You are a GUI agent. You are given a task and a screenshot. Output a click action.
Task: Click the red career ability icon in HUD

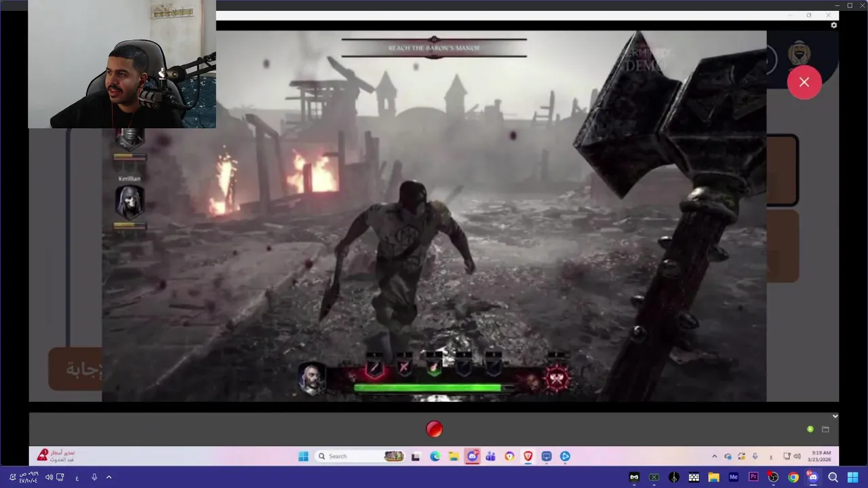pyautogui.click(x=557, y=379)
